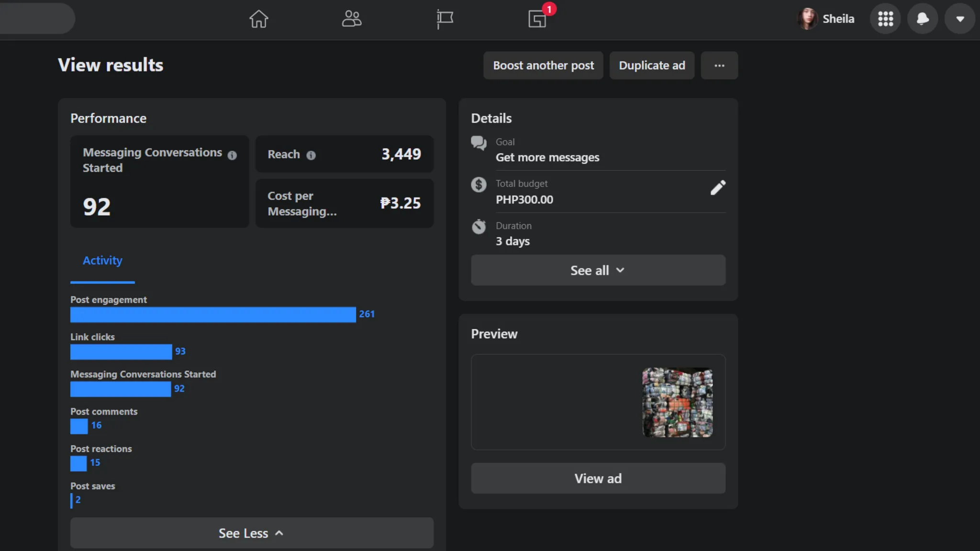Open the notifications bell icon
The image size is (980, 551).
(x=923, y=19)
